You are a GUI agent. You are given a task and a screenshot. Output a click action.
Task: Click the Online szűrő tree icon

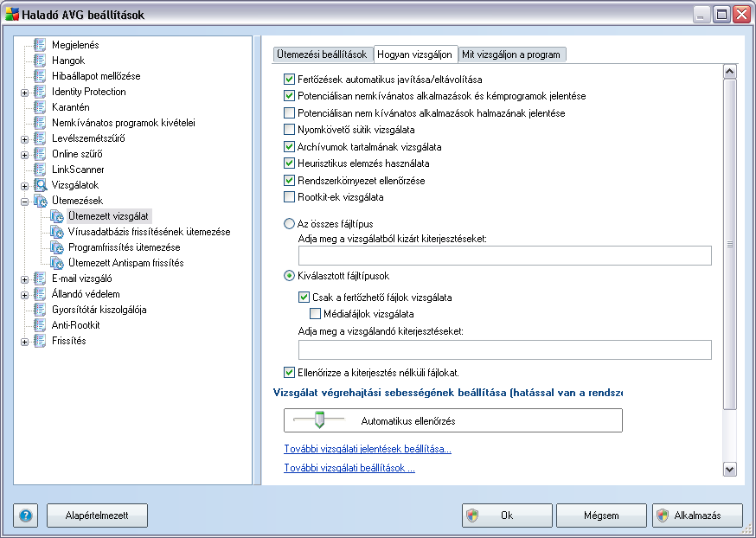[40, 154]
